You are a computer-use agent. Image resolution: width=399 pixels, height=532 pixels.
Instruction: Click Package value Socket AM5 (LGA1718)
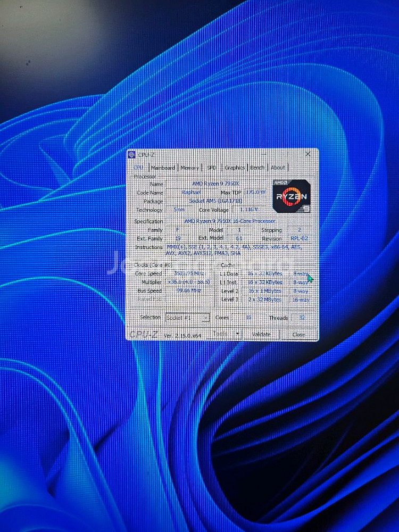216,201
